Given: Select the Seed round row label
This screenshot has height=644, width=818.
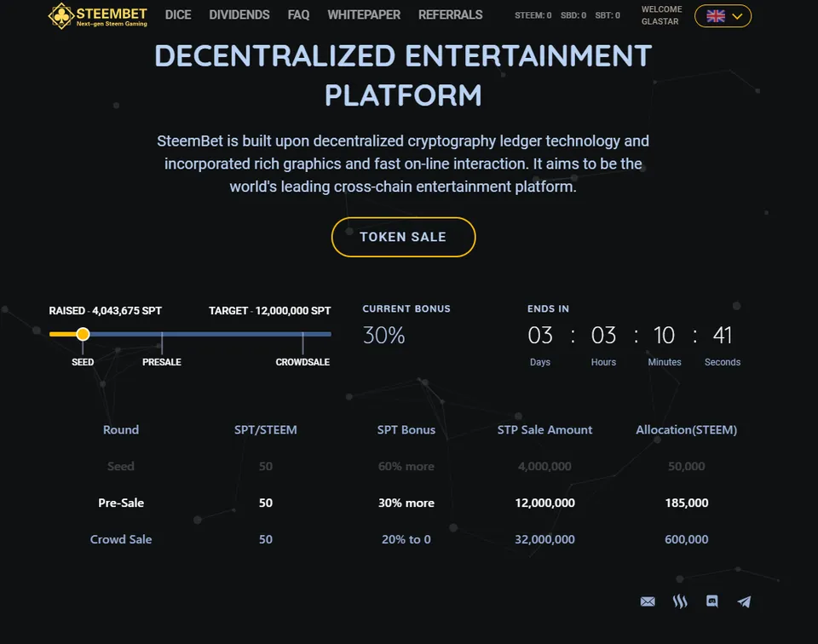Looking at the screenshot, I should click(x=121, y=466).
